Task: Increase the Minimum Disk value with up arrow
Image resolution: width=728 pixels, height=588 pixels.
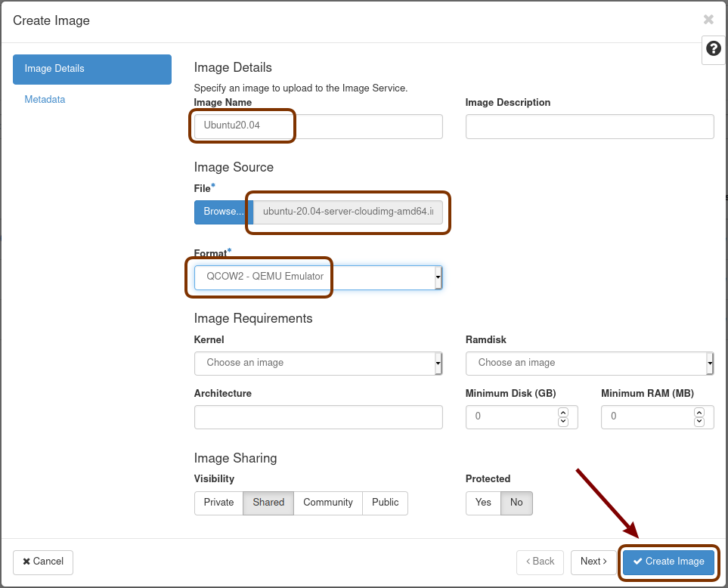Action: pos(562,412)
